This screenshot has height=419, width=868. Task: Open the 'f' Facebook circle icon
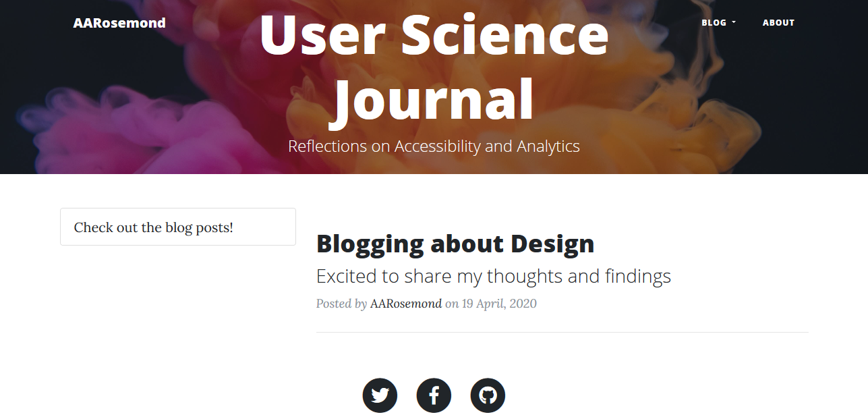pos(434,395)
